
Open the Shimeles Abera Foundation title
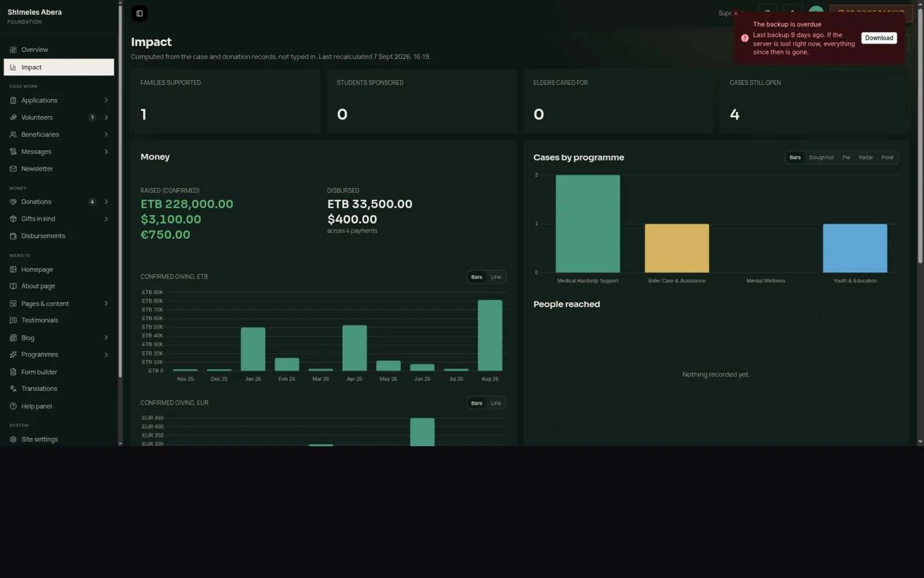coord(35,16)
